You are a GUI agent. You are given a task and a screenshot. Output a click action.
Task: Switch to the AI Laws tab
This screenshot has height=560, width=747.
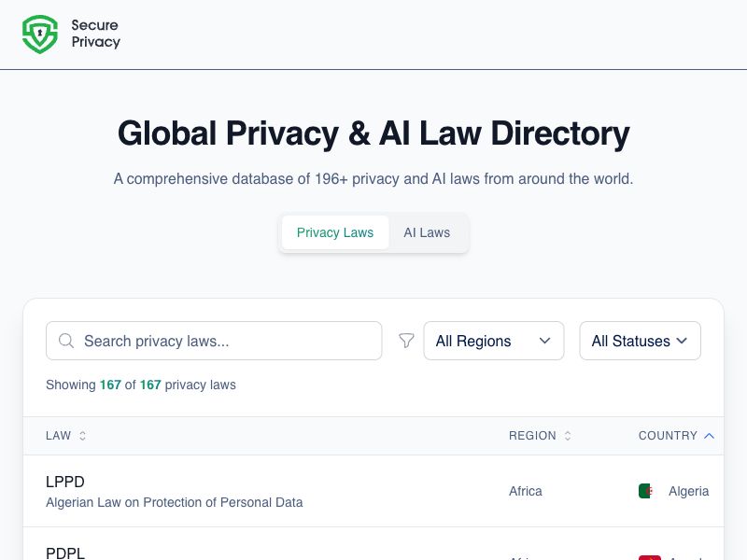[x=427, y=232]
